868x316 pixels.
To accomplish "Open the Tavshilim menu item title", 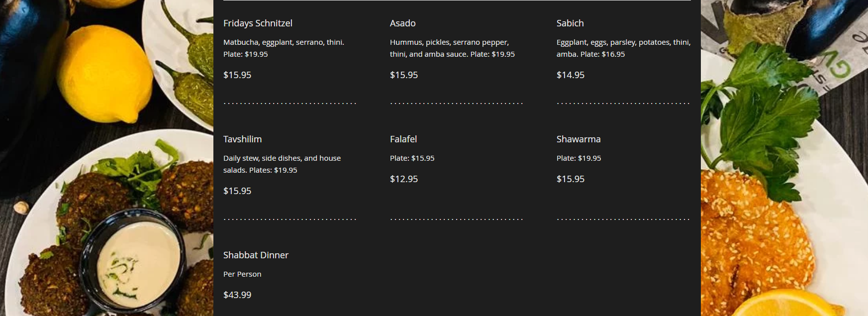I will [242, 139].
